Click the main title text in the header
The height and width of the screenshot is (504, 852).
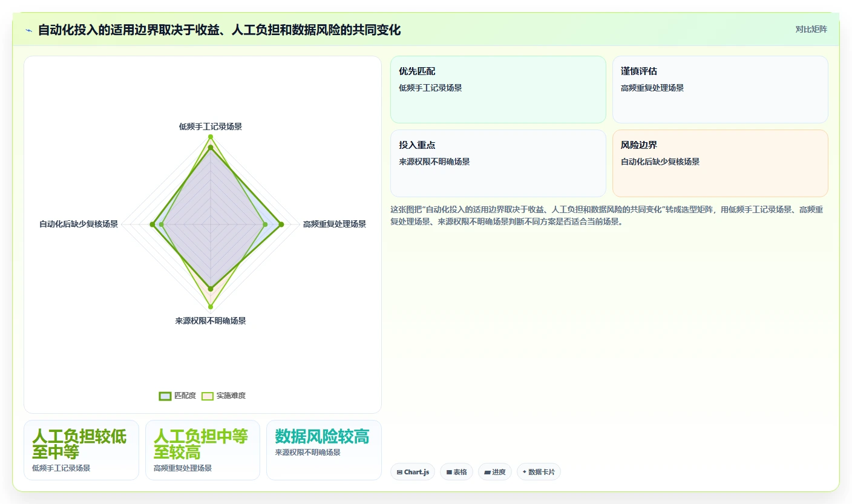[x=219, y=30]
